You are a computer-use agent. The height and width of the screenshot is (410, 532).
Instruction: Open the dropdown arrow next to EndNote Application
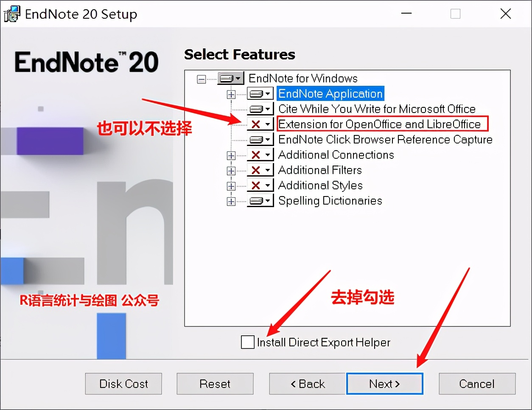point(268,93)
